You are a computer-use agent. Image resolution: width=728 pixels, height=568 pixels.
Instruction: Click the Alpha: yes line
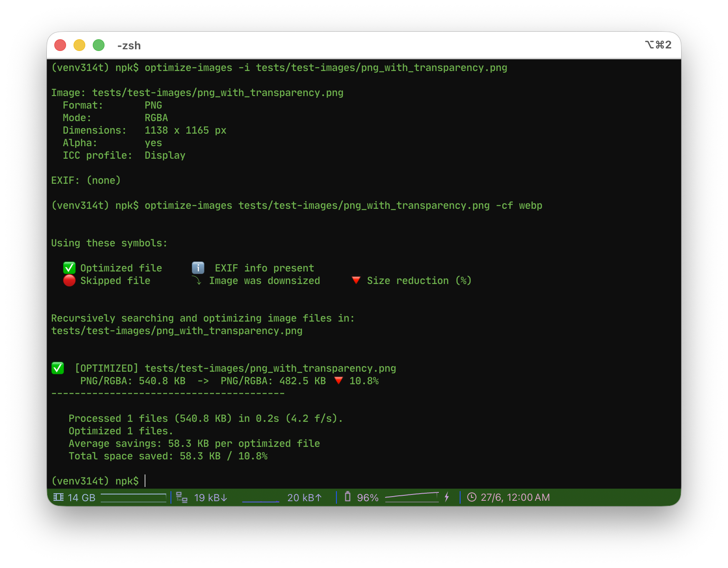point(112,143)
